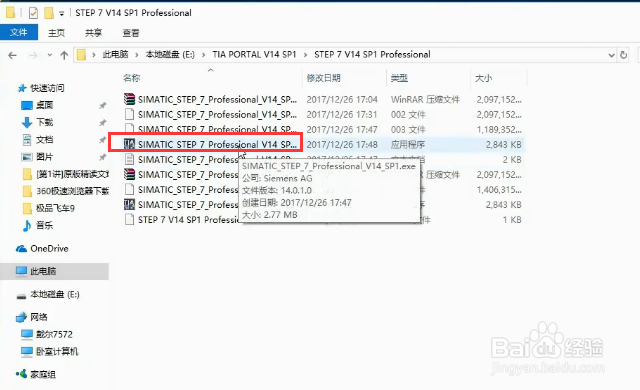Open the 极品飞车9 sidebar folder
Image resolution: width=640 pixels, height=390 pixels.
pos(55,208)
